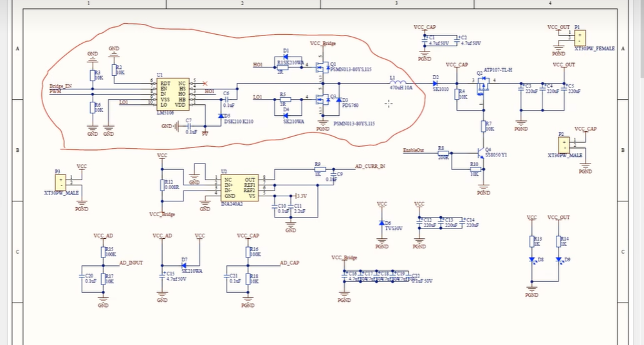Select resistor R4 10K
The image size is (644, 345).
coord(457,95)
